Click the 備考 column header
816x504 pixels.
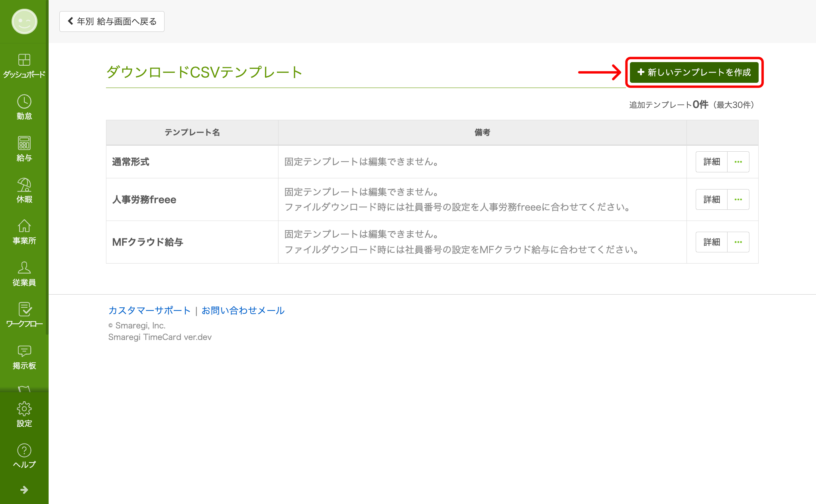click(x=482, y=132)
